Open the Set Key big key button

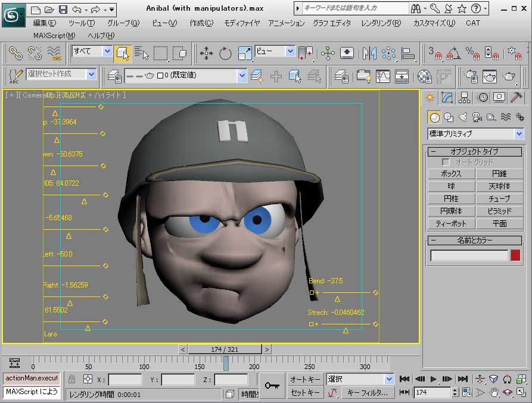272,386
